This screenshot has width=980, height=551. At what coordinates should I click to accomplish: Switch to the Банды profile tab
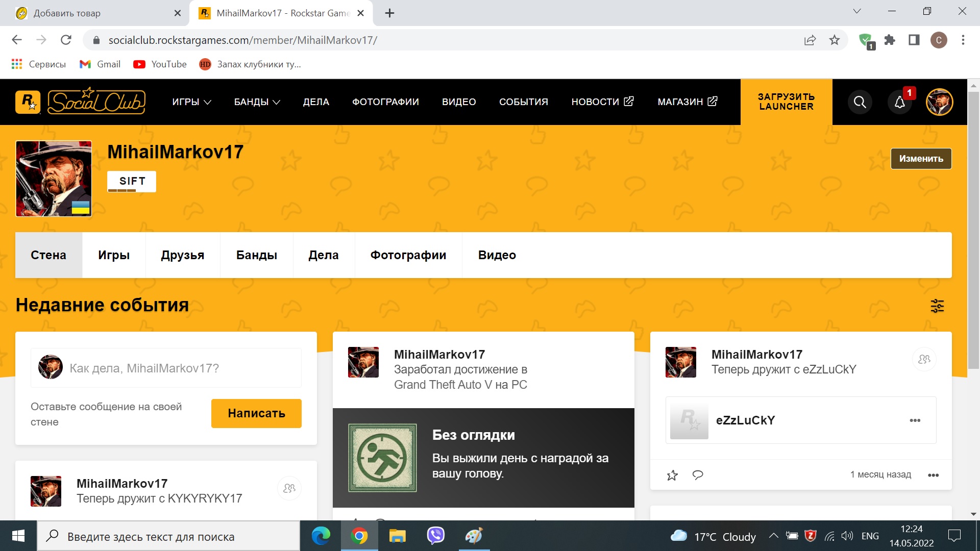(257, 255)
